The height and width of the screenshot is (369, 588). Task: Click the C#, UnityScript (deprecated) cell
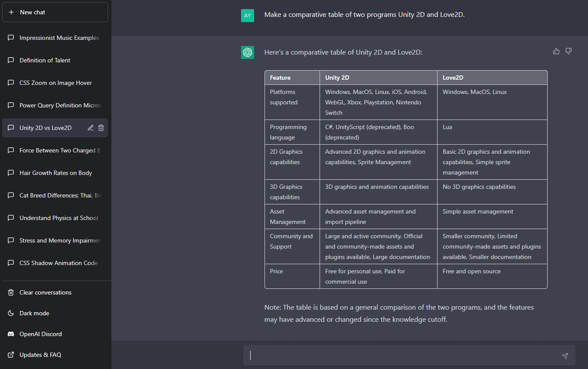379,132
